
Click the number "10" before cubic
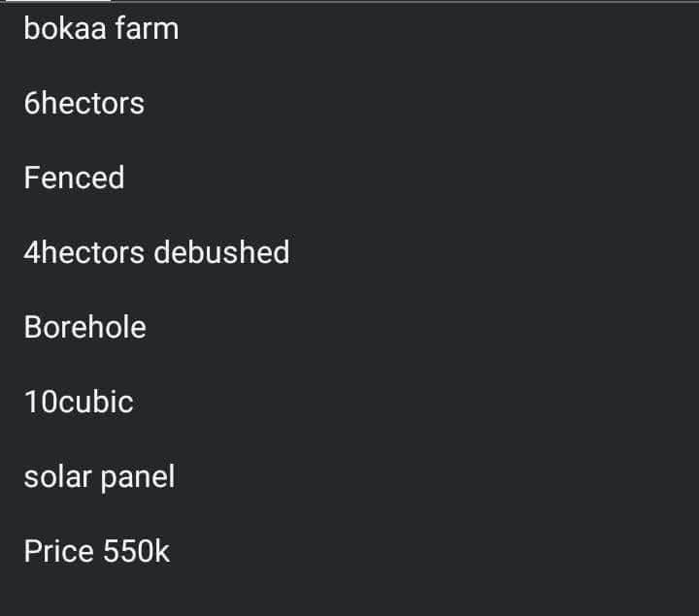coord(41,402)
